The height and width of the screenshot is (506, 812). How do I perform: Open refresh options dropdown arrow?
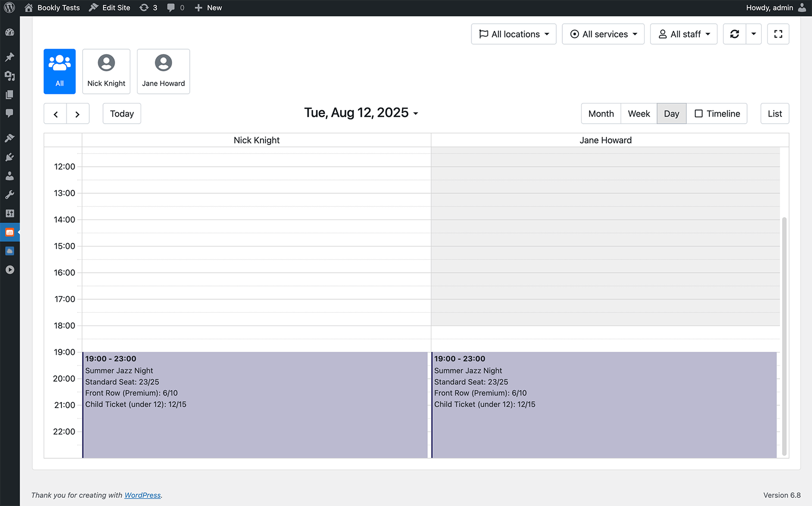point(754,34)
